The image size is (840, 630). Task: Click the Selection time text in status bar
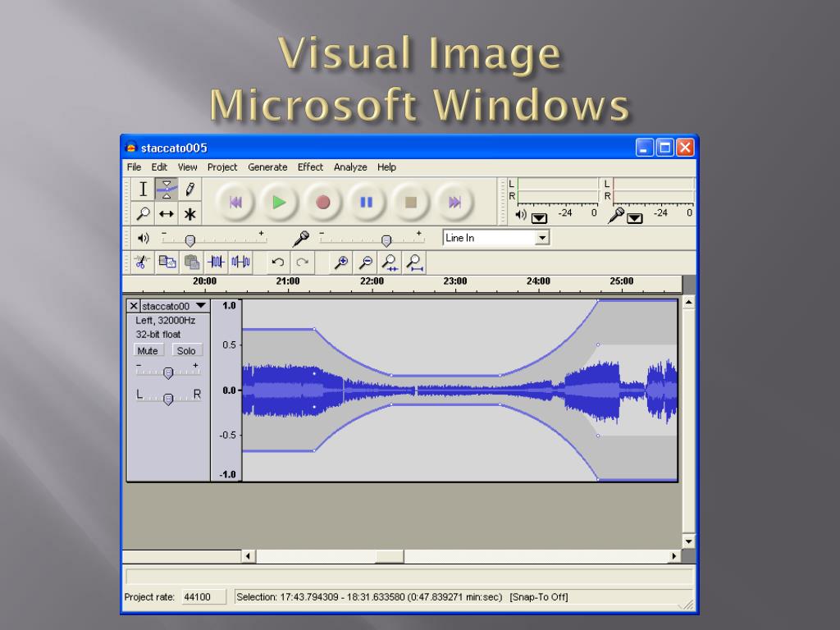pos(370,597)
